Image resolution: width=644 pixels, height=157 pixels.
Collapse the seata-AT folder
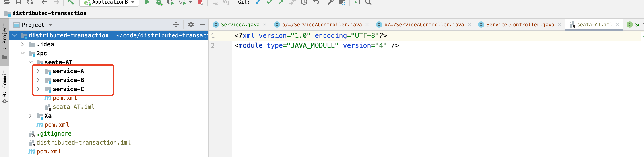31,62
